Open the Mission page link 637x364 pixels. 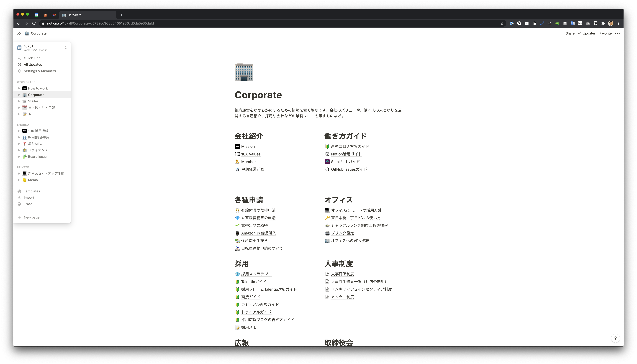[248, 146]
